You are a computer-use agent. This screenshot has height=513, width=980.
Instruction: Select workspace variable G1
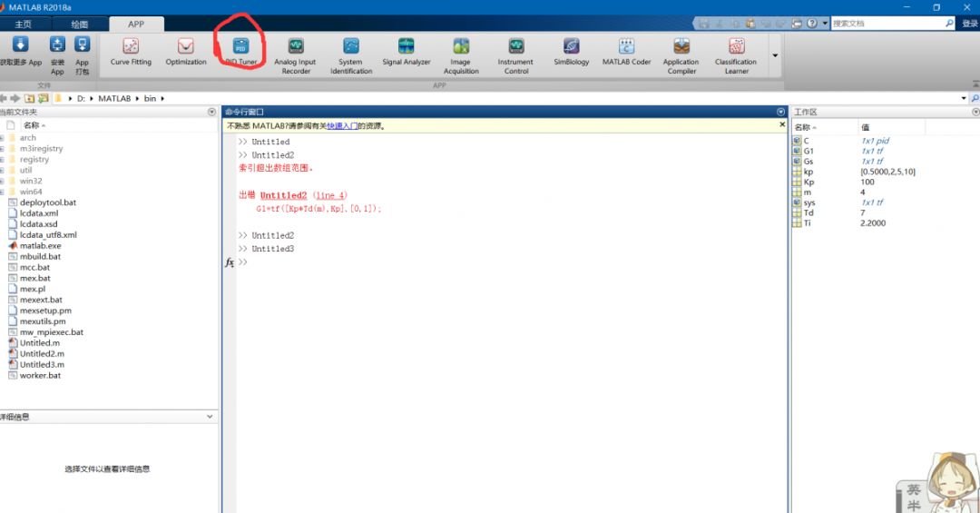pos(808,151)
